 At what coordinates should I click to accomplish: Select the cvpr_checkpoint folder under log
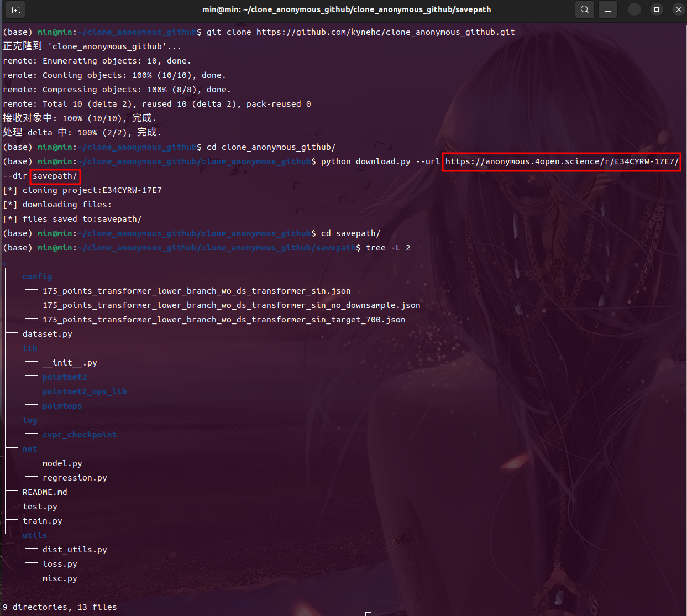click(80, 434)
